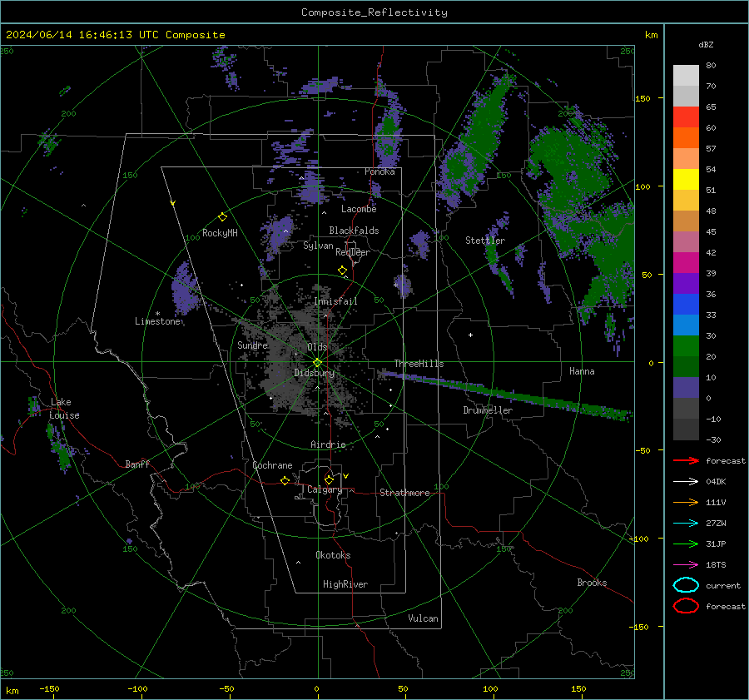Screen dimensions: 749x700
Task: Select the white 04DK arrow legend entry
Action: [686, 482]
